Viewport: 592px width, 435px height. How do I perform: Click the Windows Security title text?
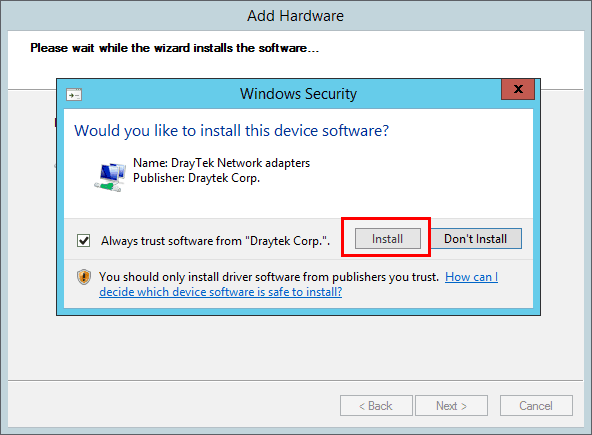tap(298, 94)
